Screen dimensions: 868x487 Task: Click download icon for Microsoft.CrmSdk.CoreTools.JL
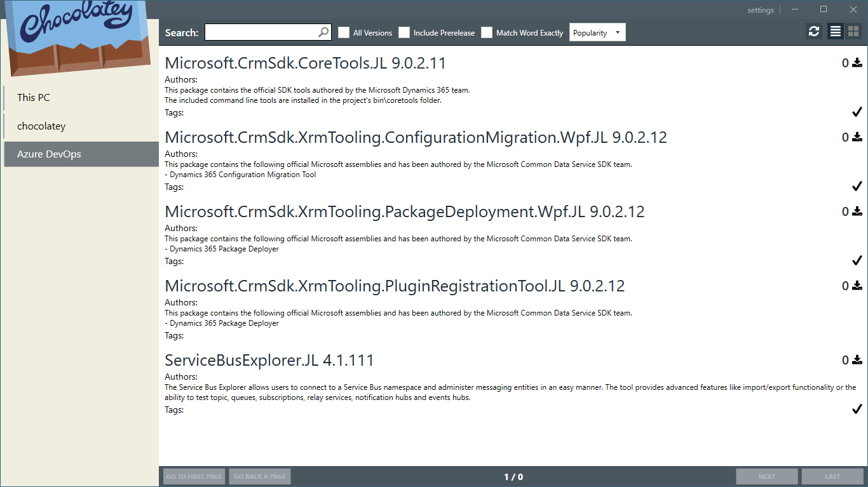pos(857,63)
